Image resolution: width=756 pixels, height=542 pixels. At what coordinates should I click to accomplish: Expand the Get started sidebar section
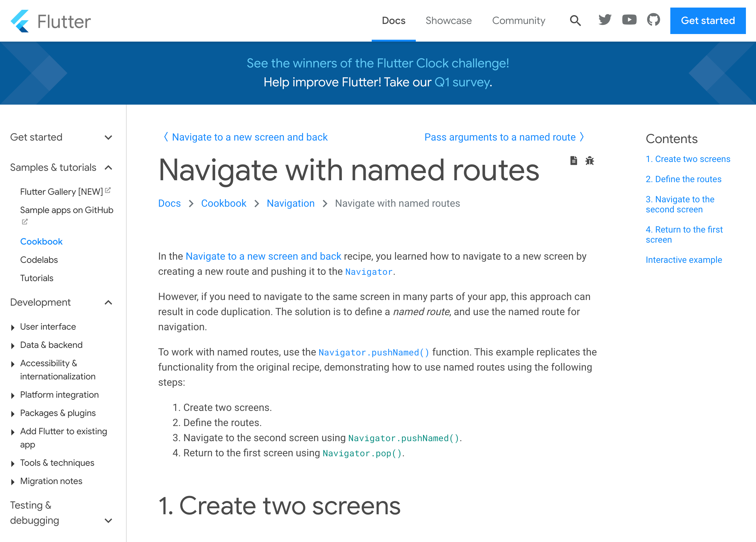(x=108, y=137)
